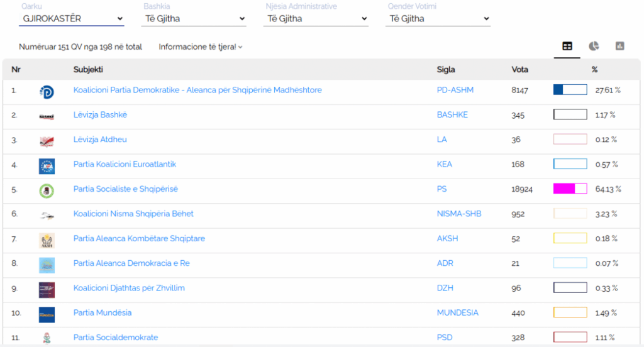644x347 pixels.
Task: Click the Lëvizja Atdheu party logo
Action: point(47,141)
